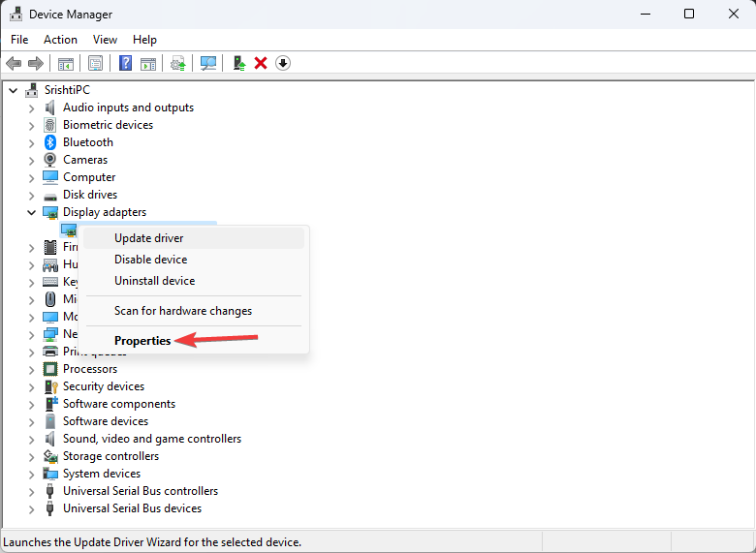Click the Audio inputs and outputs speaker icon
The image size is (756, 553).
coord(50,108)
